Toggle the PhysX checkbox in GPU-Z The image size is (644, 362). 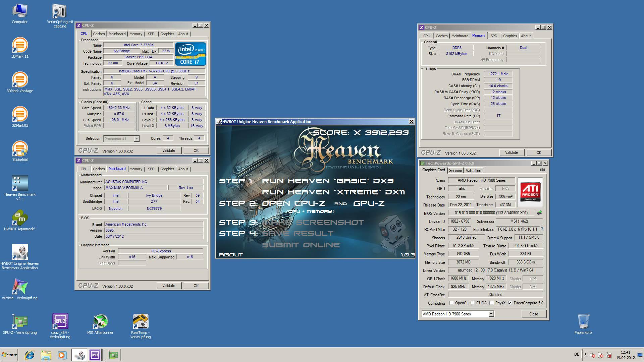click(x=491, y=303)
